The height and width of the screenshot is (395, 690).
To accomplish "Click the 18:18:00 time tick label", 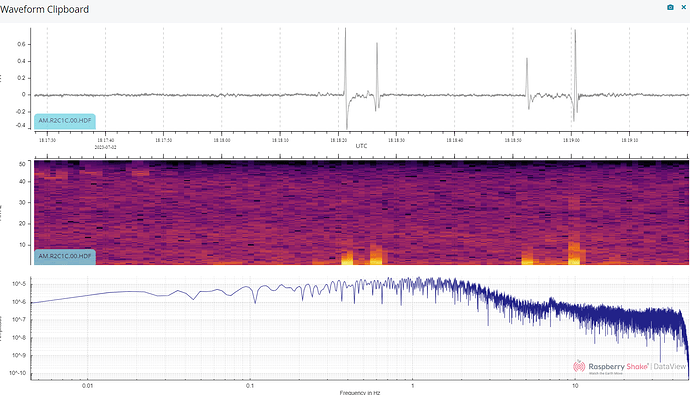I will point(222,140).
